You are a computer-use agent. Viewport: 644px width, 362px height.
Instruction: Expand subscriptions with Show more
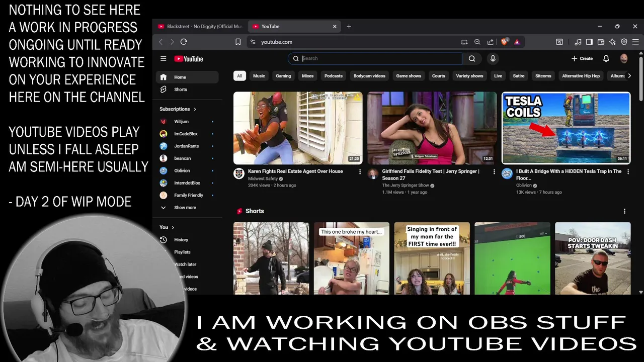187,208
